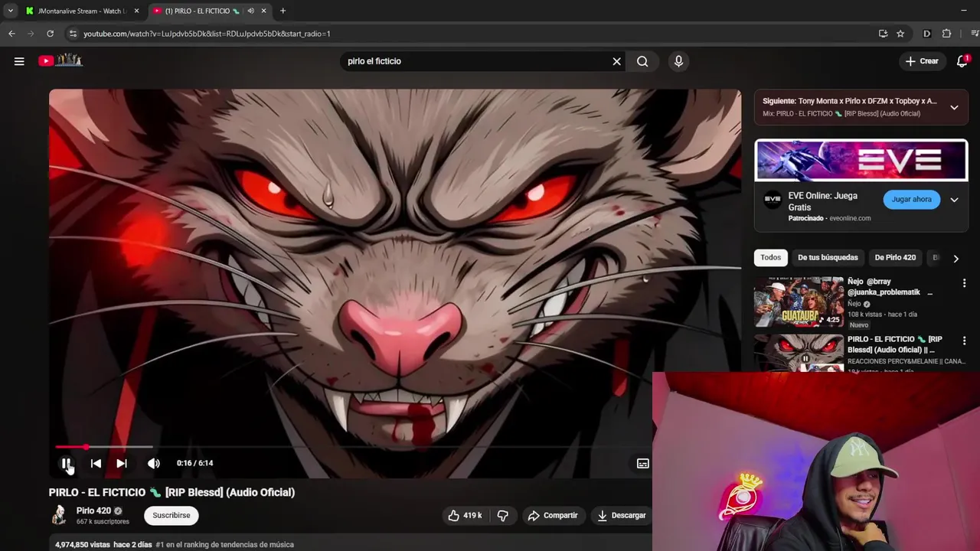Open options for the Ñejo video
Screen dimensions: 980x551
[964, 283]
